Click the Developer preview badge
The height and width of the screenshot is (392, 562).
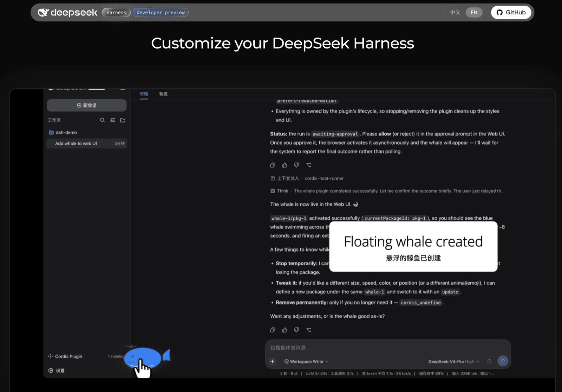click(161, 12)
